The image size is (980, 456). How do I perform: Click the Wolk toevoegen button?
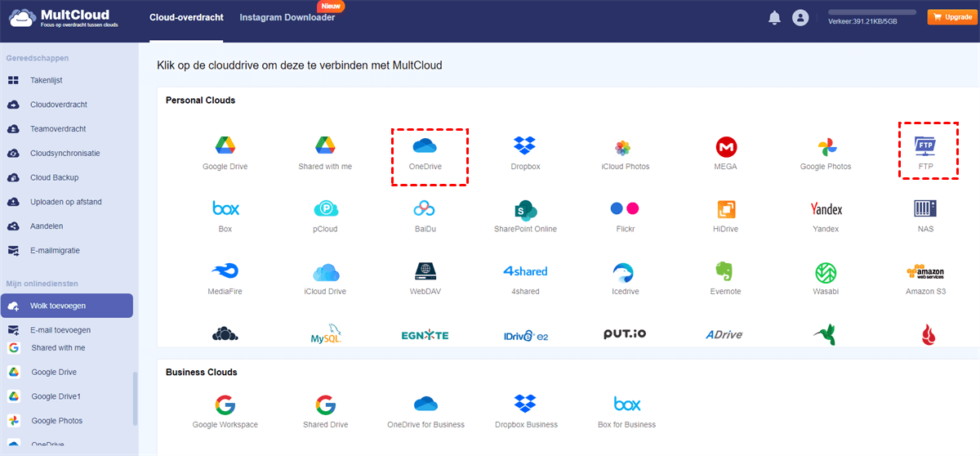click(66, 306)
